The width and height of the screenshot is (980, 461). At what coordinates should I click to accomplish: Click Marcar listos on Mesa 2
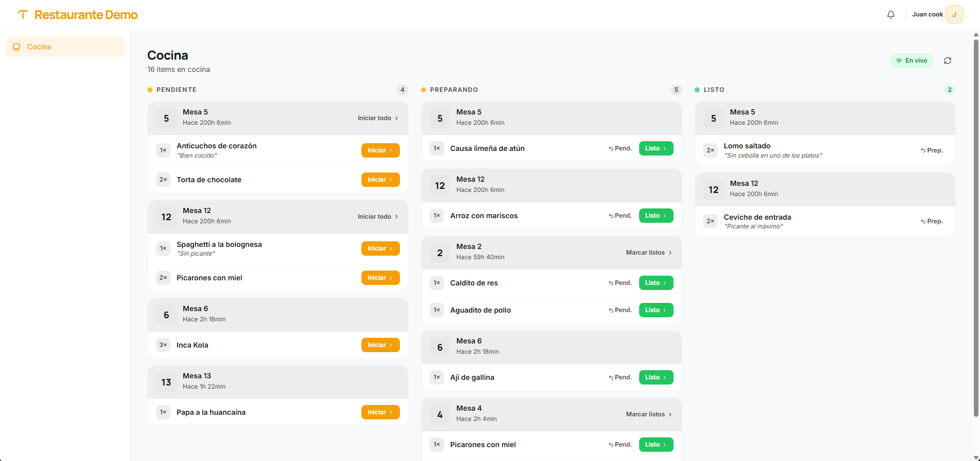(649, 253)
